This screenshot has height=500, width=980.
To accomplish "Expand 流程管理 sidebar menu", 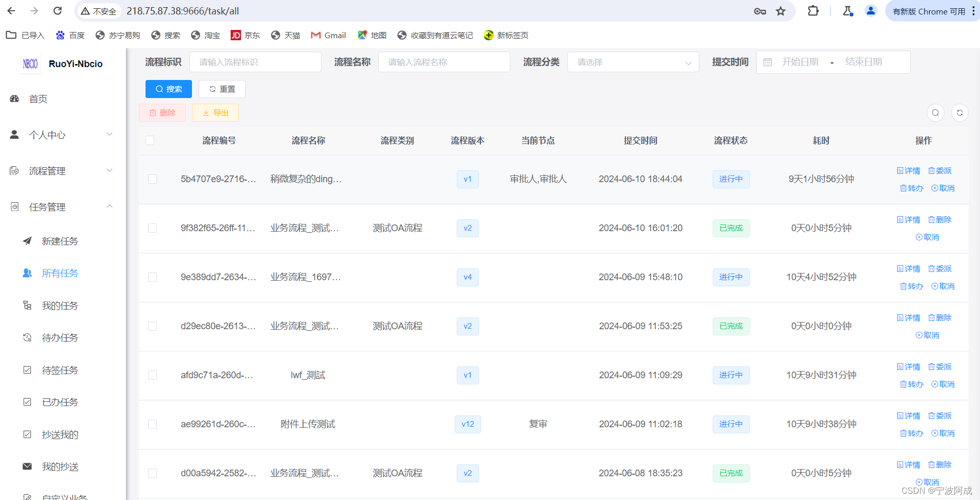I will [x=62, y=171].
